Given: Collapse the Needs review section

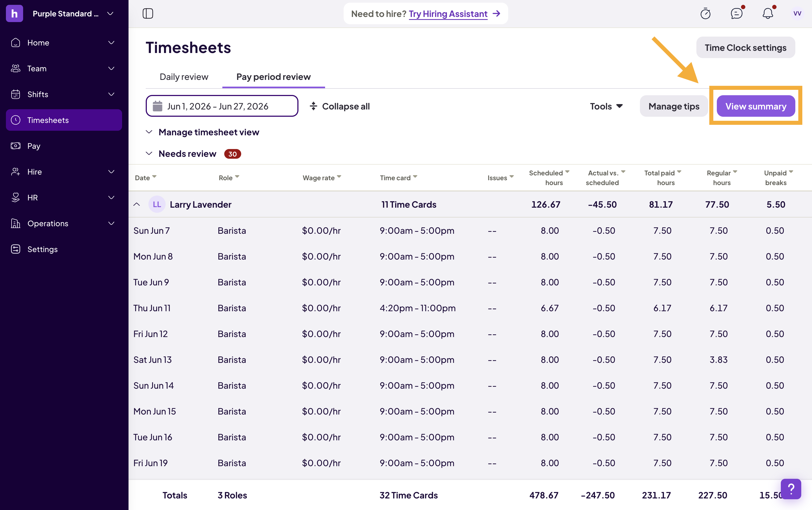Looking at the screenshot, I should pyautogui.click(x=149, y=154).
